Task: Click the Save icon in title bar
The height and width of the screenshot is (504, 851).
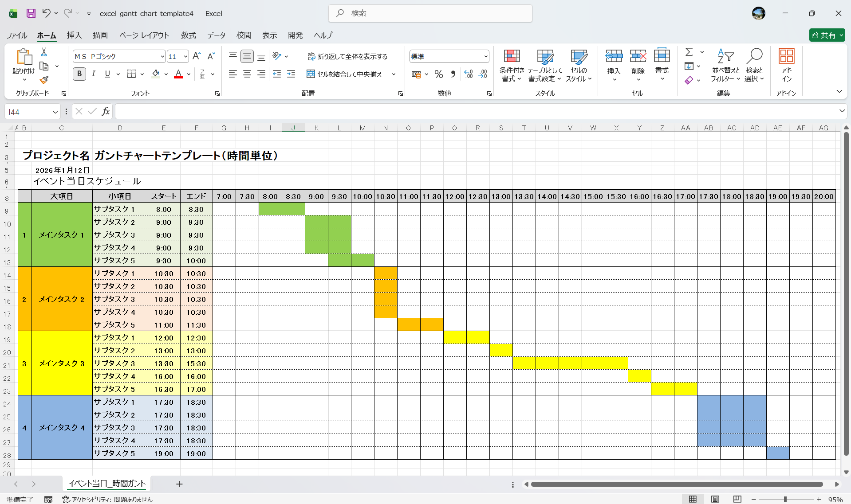Action: pyautogui.click(x=31, y=13)
